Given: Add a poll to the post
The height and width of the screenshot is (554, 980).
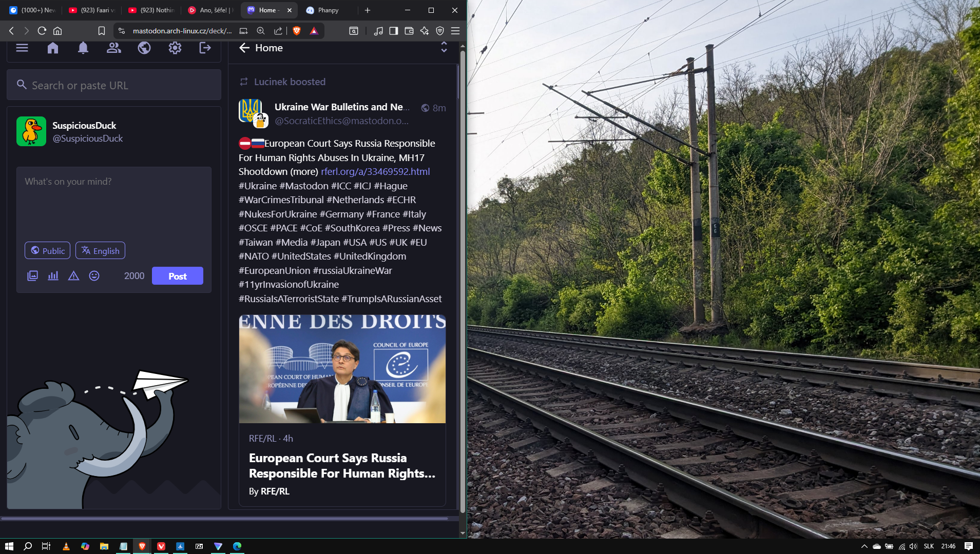Looking at the screenshot, I should pyautogui.click(x=53, y=276).
